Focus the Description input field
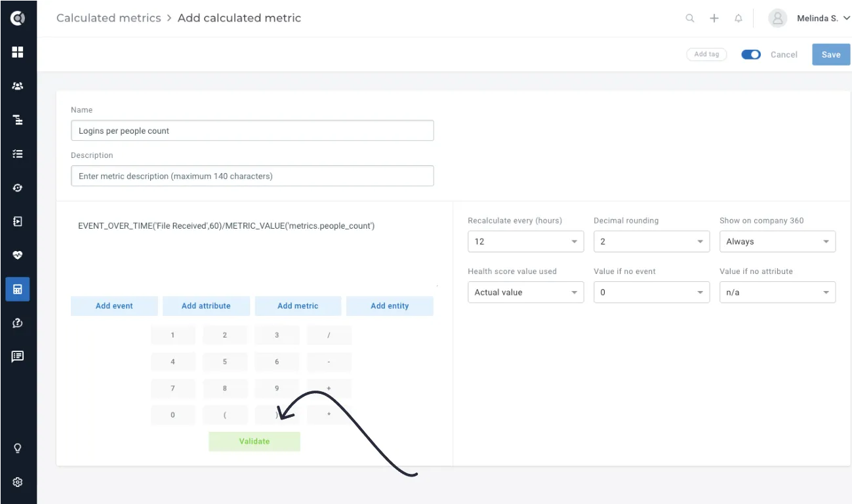The image size is (852, 504). 253,176
